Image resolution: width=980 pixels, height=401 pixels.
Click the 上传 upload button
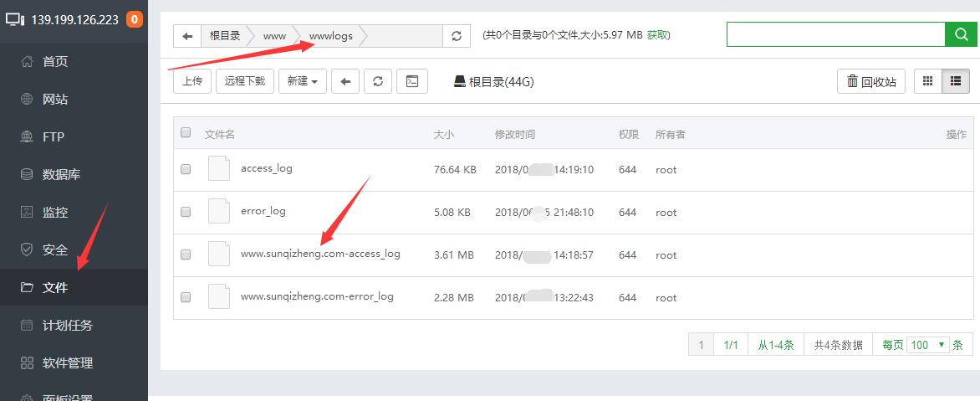coord(192,81)
